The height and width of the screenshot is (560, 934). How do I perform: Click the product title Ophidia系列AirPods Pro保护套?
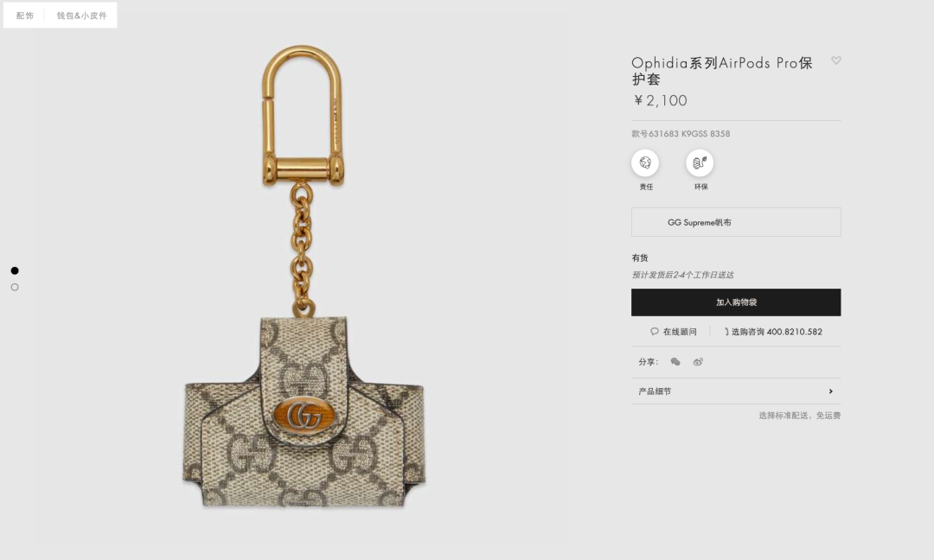point(722,71)
